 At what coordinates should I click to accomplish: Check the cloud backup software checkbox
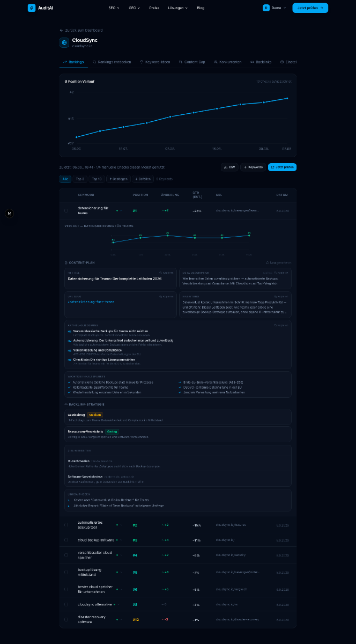point(66,540)
